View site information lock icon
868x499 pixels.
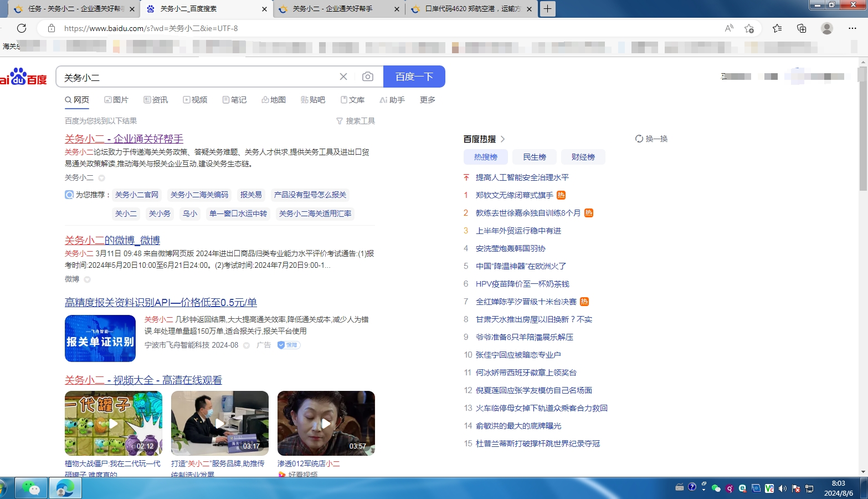(x=52, y=28)
